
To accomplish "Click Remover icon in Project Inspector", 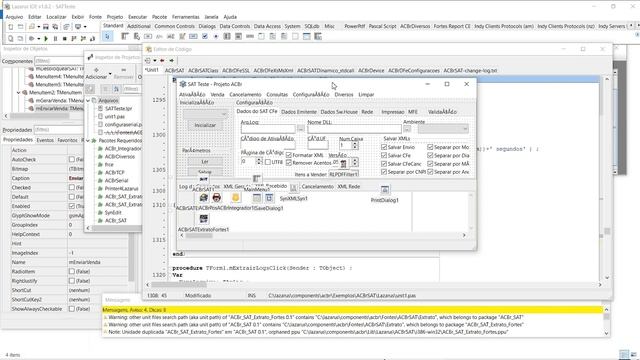I will (123, 70).
